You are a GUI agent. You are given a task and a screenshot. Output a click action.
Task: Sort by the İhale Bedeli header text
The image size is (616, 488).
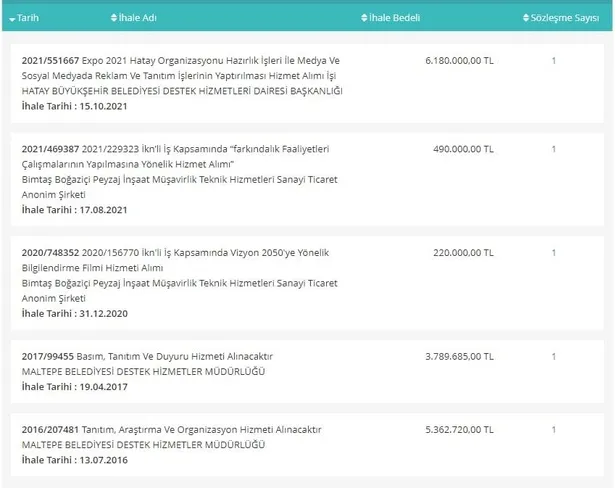tap(395, 18)
